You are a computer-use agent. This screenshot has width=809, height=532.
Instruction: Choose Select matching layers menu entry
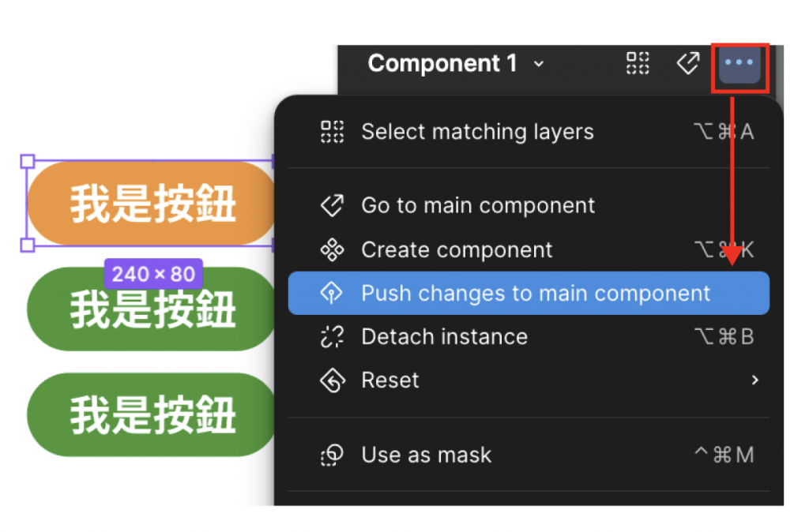coord(477,132)
